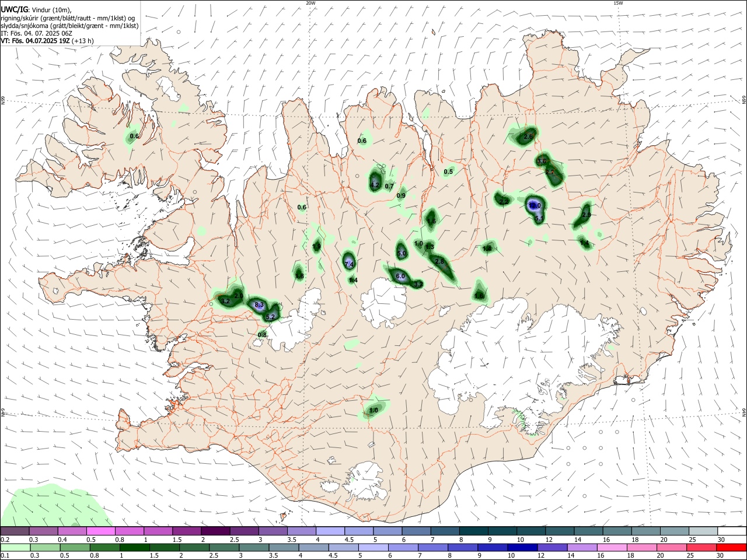This screenshot has height=560, width=747.
Task: Click the white swatch ending the upper legend row
Action: point(731,531)
